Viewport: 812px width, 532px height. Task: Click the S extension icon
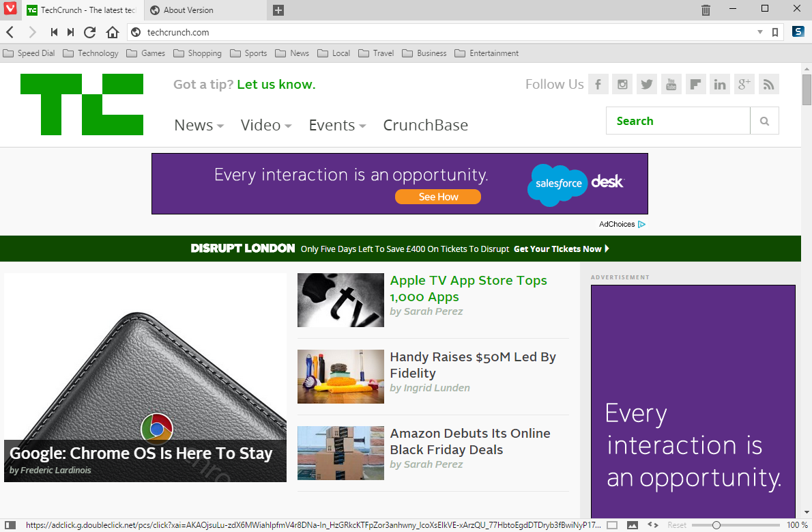[x=798, y=31]
